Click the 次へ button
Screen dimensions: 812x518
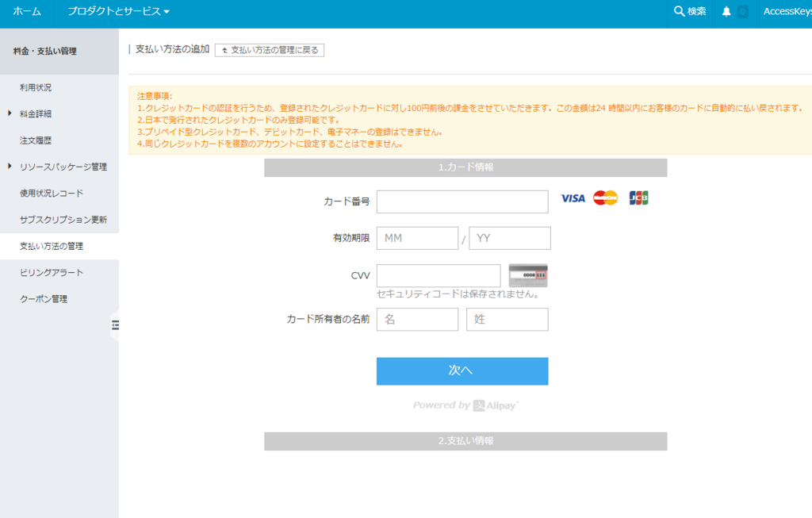[462, 371]
